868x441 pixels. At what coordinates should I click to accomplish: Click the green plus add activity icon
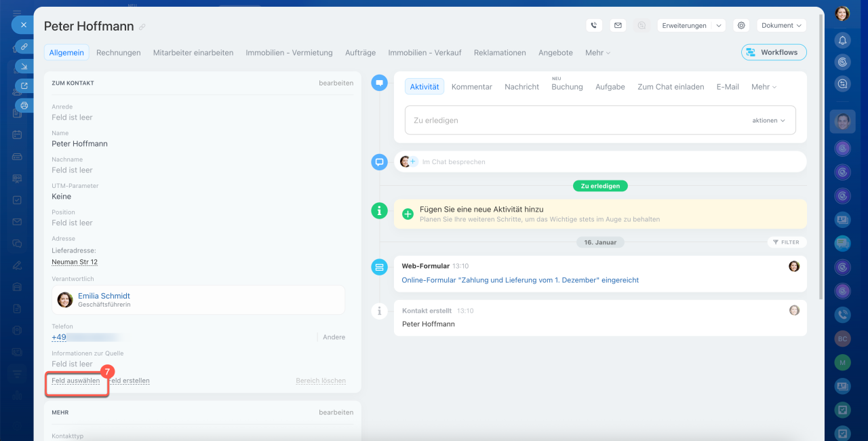pos(408,214)
